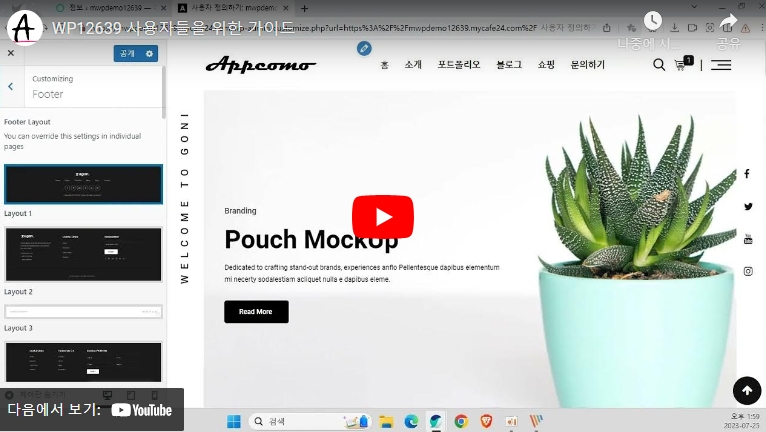
Task: Open Google Chrome from the taskbar
Action: pyautogui.click(x=461, y=421)
